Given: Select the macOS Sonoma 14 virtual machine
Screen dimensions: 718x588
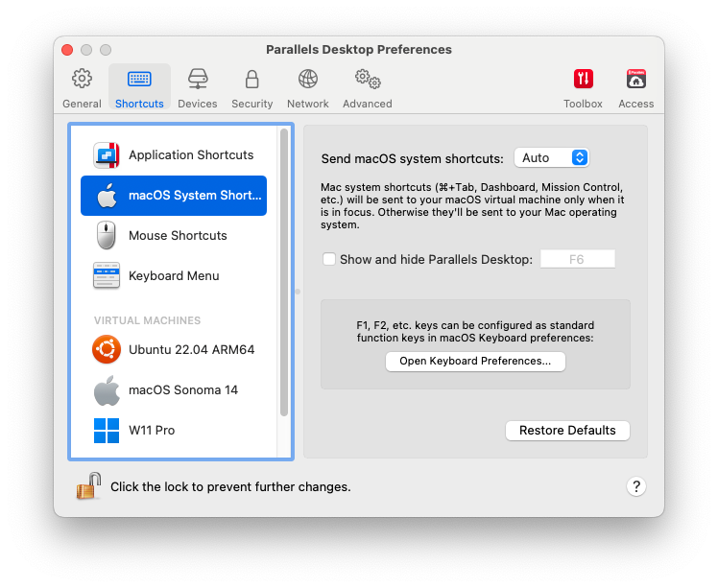Looking at the screenshot, I should 174,390.
